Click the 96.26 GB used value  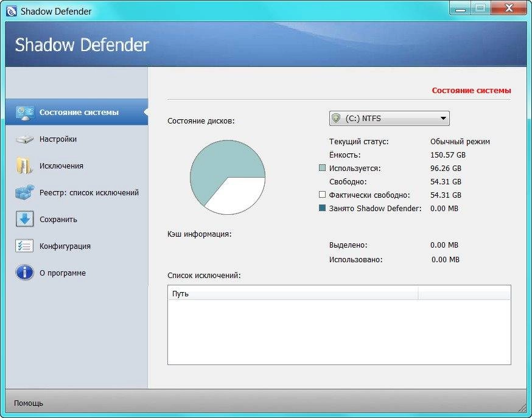(x=446, y=168)
